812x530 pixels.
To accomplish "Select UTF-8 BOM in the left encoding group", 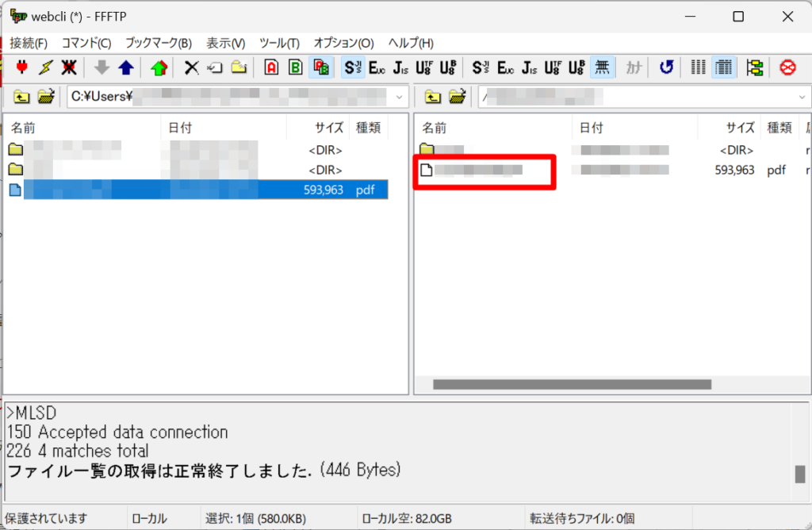I will tap(448, 67).
